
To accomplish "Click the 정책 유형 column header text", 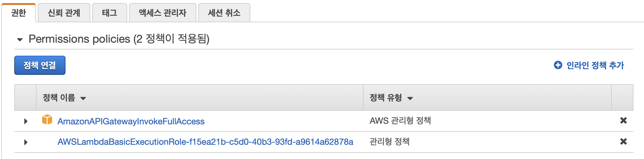I will [x=386, y=98].
